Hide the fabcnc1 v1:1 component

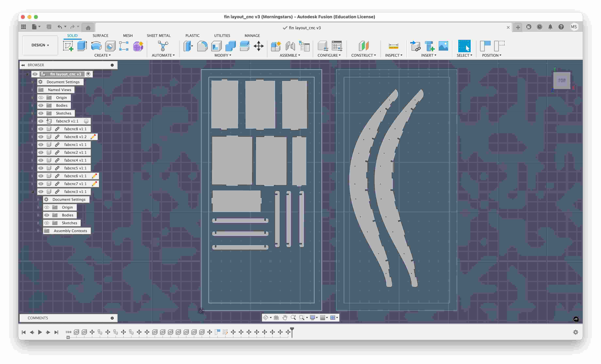(x=41, y=145)
